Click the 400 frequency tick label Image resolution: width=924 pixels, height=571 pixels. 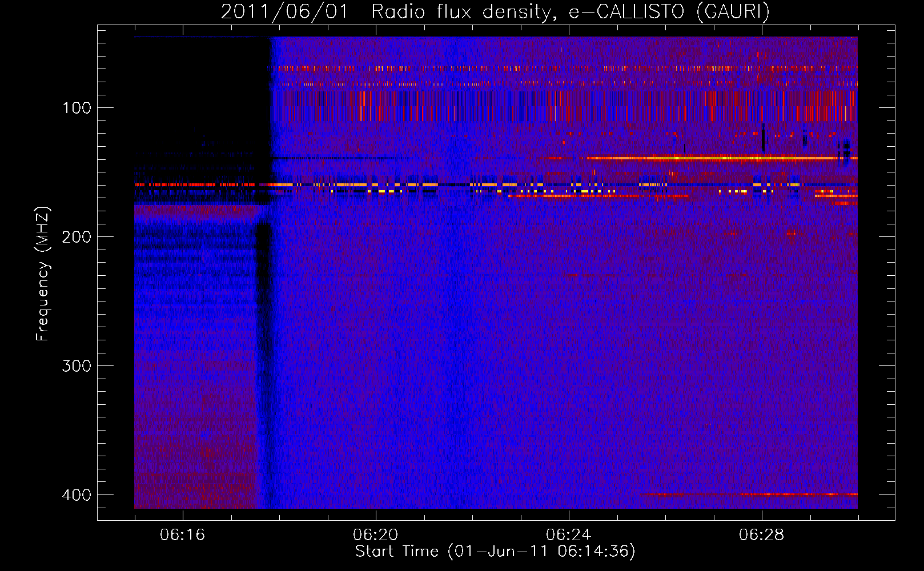tap(77, 495)
